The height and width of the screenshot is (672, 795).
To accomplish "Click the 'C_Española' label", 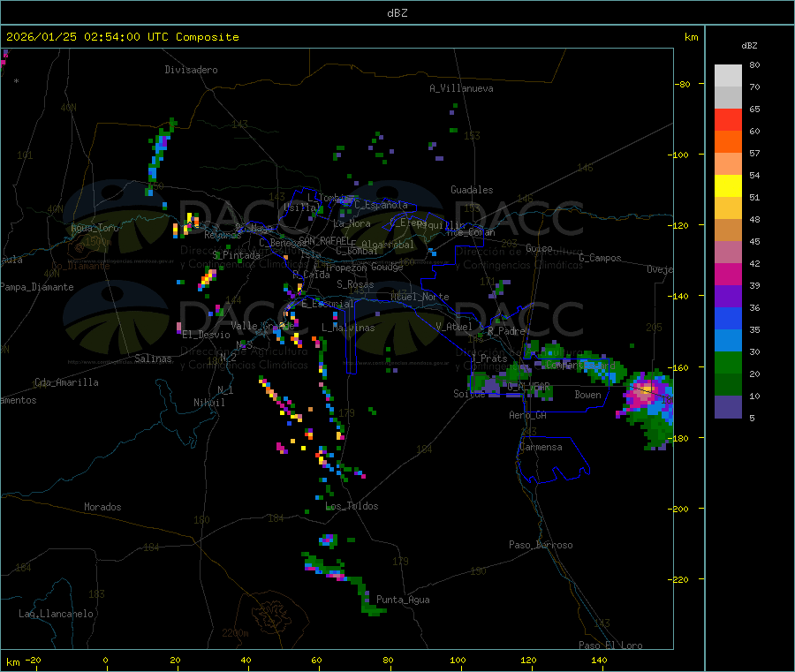I will [x=381, y=205].
